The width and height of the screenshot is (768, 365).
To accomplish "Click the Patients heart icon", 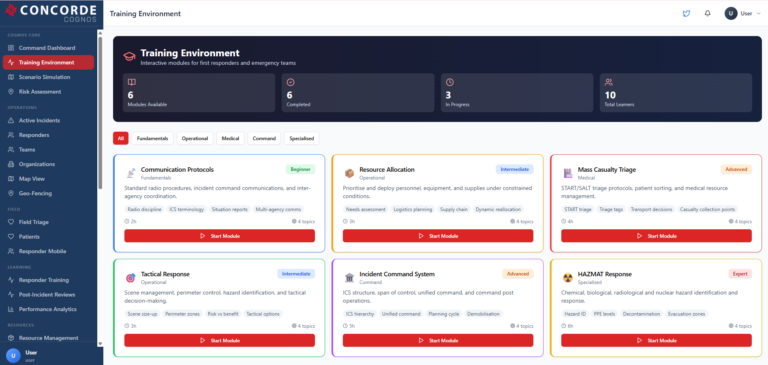I will tap(11, 237).
